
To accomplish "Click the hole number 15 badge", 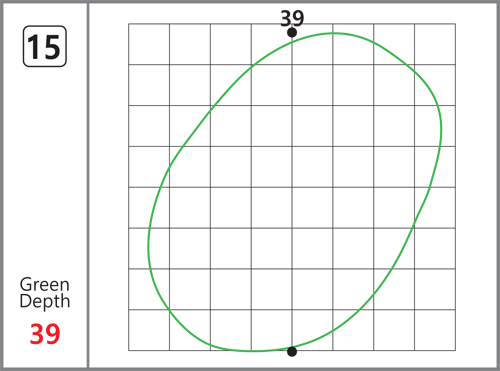I will coord(45,46).
